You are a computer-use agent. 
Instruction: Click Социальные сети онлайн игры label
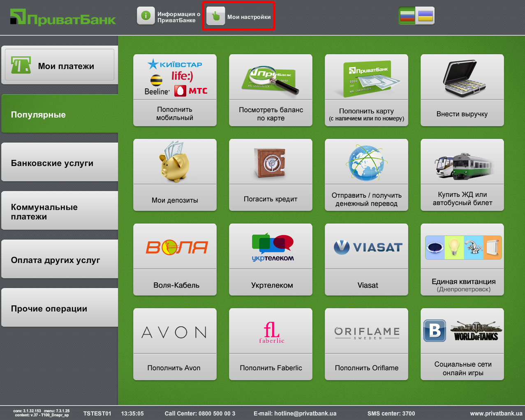coord(463,369)
